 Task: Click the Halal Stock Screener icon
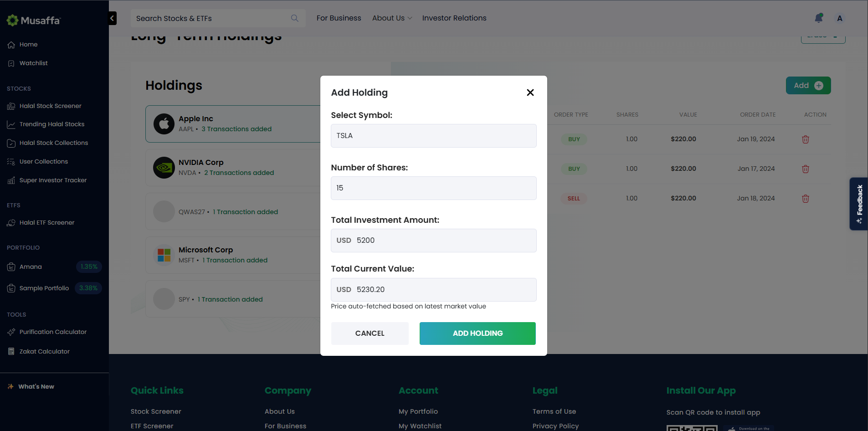coord(11,106)
